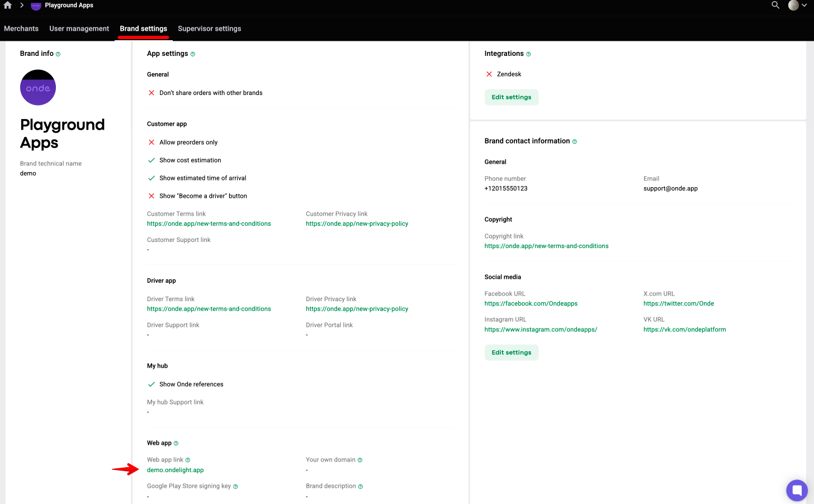Viewport: 814px width, 504px height.
Task: Switch to the User management tab
Action: click(x=79, y=28)
